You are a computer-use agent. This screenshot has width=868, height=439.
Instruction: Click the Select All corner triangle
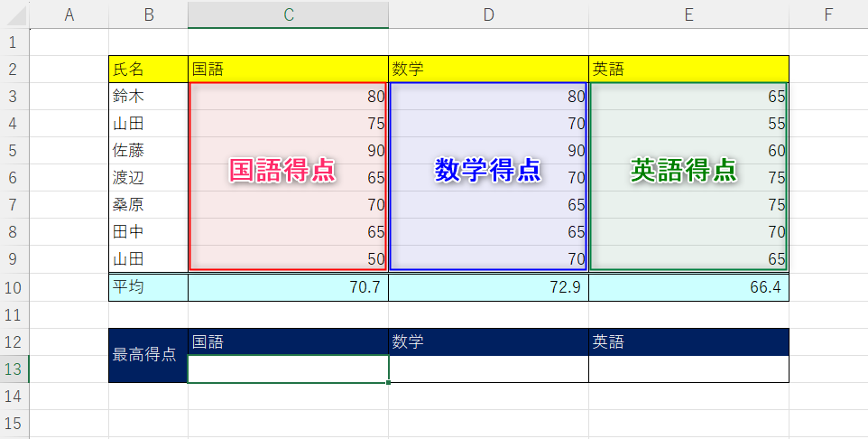pyautogui.click(x=14, y=14)
